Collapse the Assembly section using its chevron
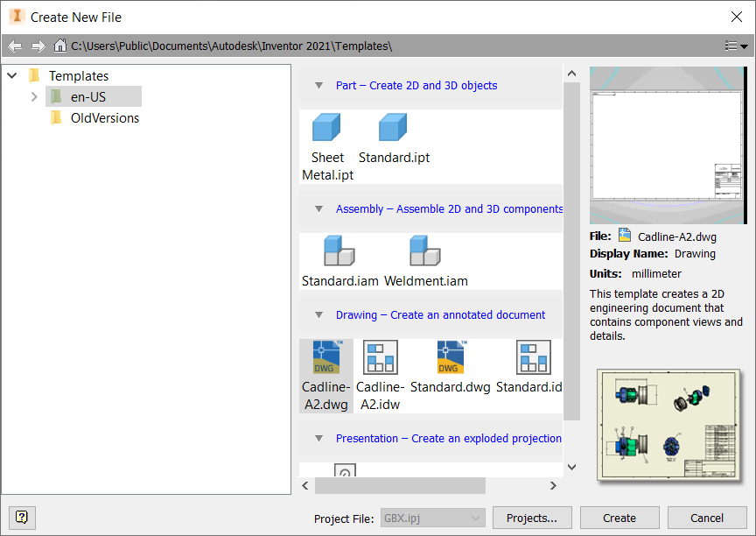The width and height of the screenshot is (756, 536). (x=318, y=208)
